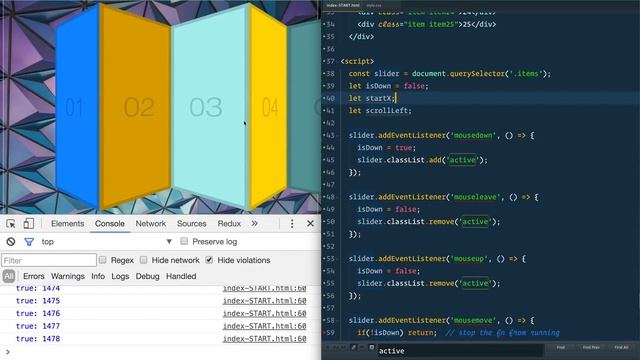Toggle the console filter funnel icon
This screenshot has height=360, width=640.
tap(29, 242)
